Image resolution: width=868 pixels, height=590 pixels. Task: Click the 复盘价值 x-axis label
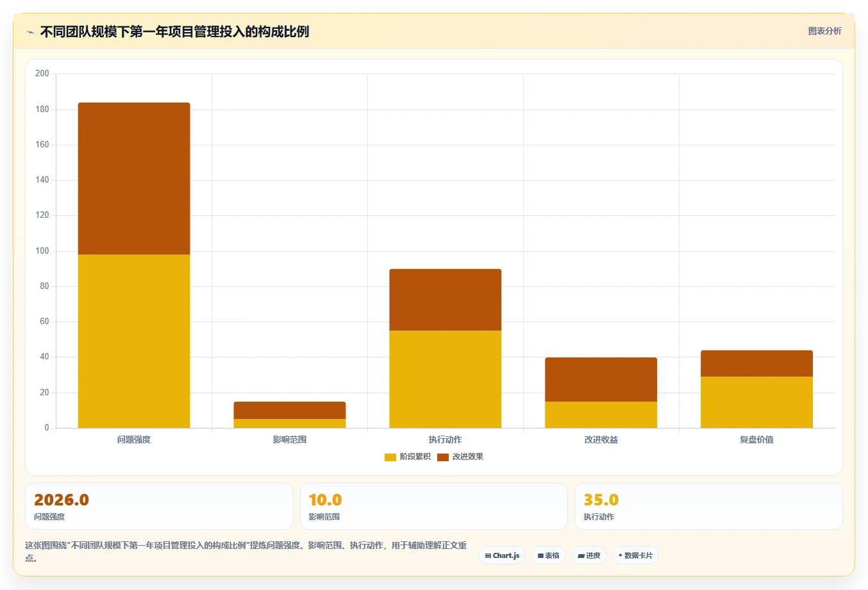pyautogui.click(x=756, y=439)
